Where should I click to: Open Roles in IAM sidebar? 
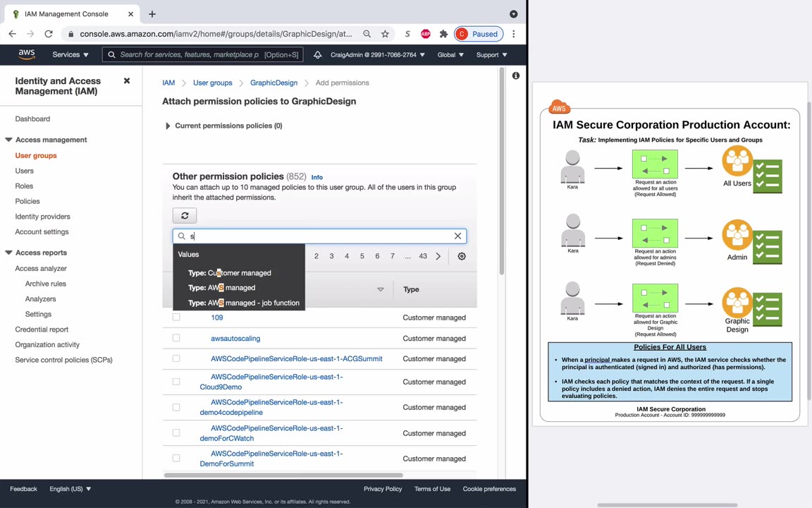click(24, 186)
